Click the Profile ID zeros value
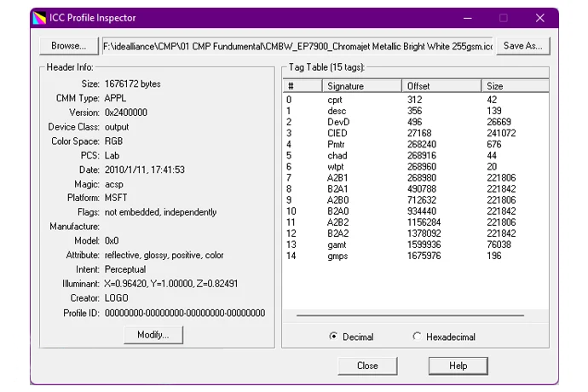 click(185, 314)
